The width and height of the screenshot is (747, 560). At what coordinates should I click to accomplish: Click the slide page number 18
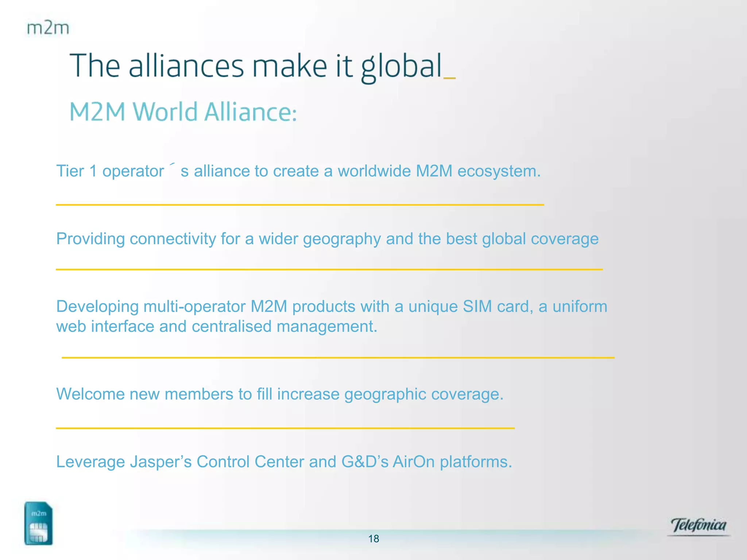[373, 539]
